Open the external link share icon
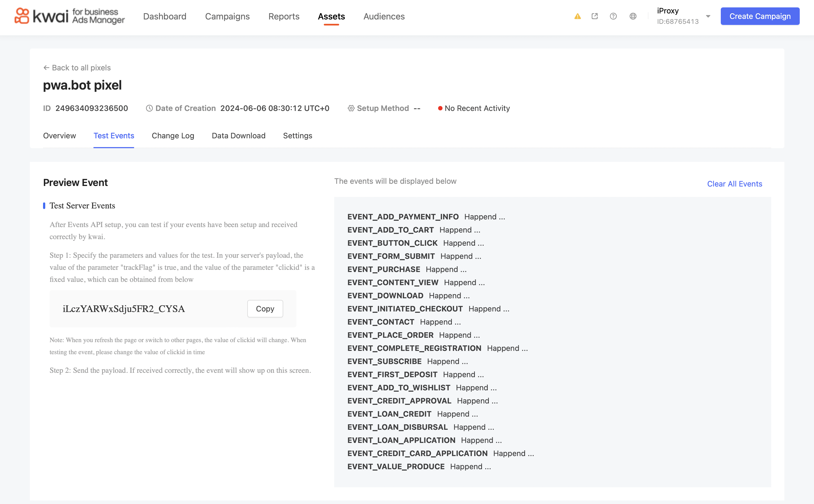 [594, 16]
